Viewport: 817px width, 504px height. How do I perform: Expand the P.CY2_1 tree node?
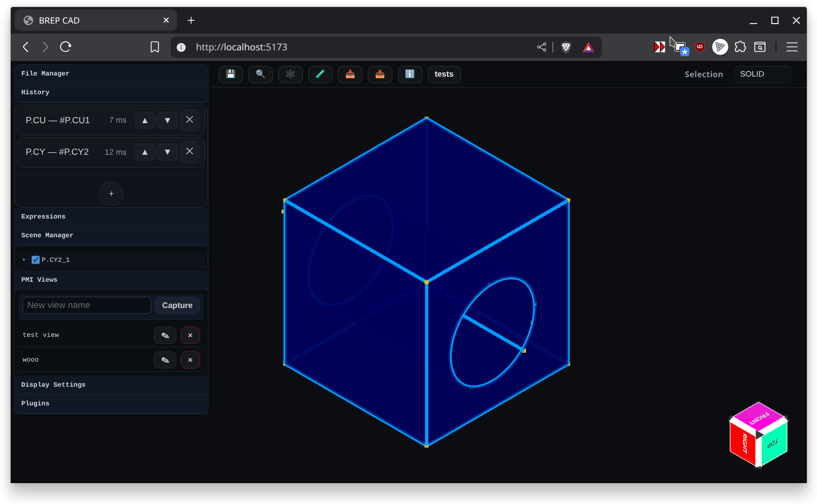coord(24,260)
